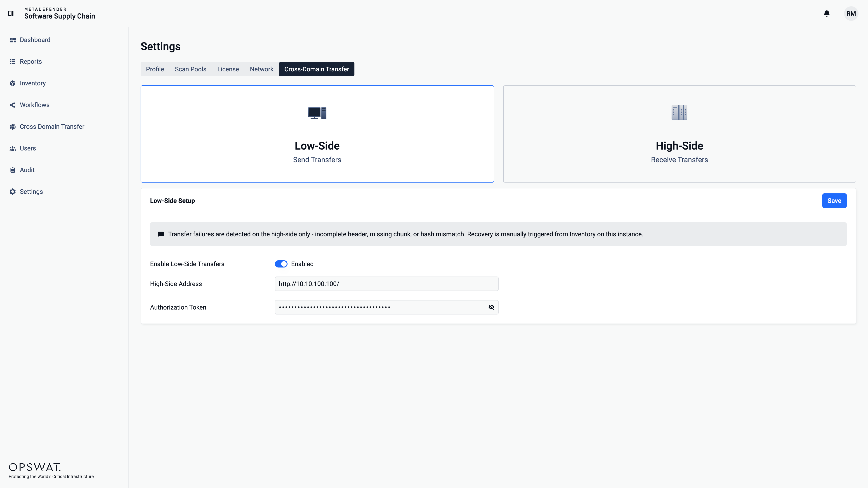The height and width of the screenshot is (488, 868).
Task: Switch to the License tab
Action: coord(228,69)
